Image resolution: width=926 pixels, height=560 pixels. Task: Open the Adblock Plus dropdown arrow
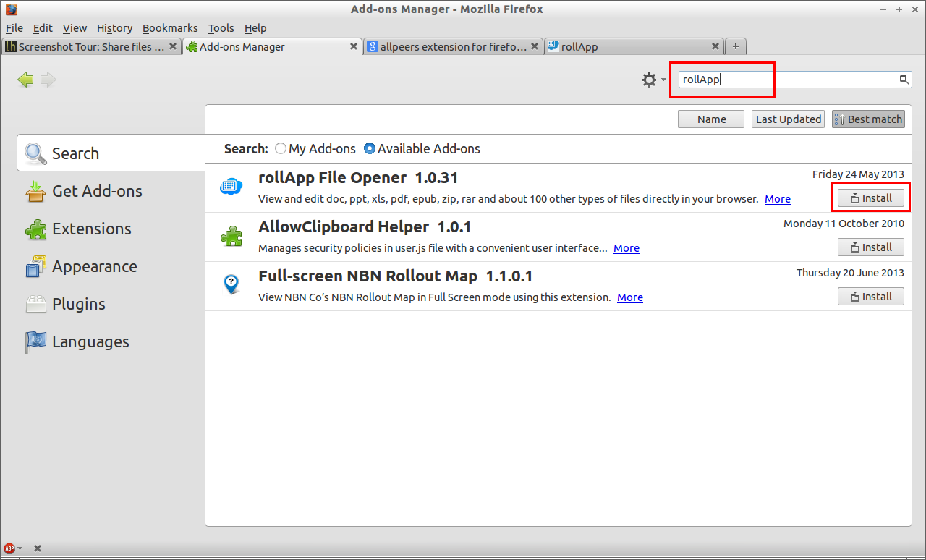pos(20,548)
